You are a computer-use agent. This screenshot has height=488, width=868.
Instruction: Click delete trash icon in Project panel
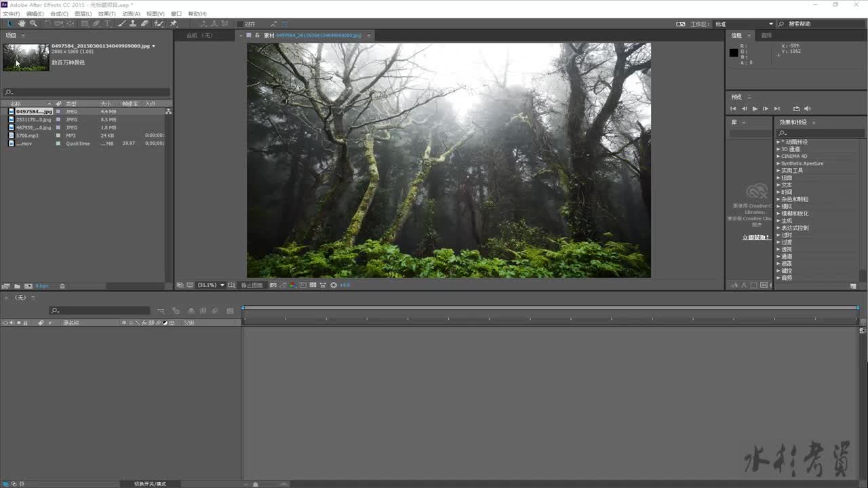(62, 286)
